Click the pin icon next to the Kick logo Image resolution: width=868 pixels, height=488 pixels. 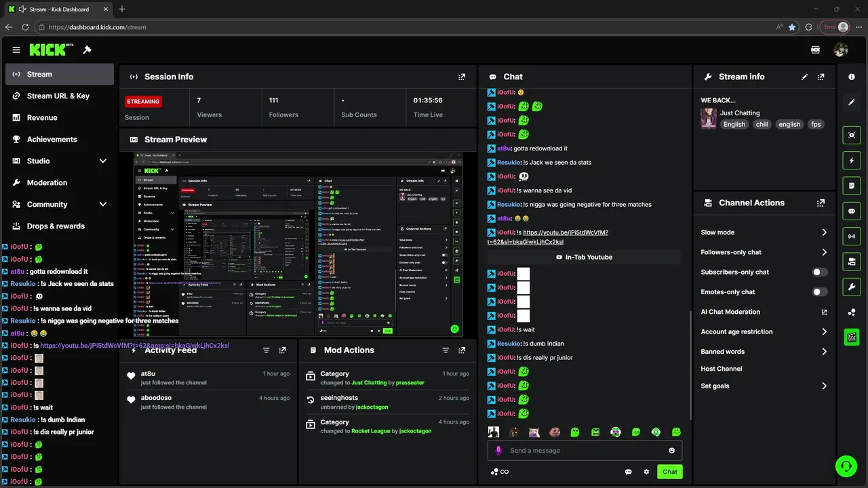tap(87, 49)
